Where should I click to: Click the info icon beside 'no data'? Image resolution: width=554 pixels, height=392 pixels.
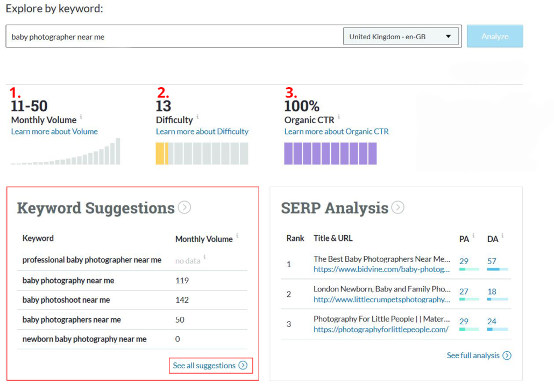point(204,257)
